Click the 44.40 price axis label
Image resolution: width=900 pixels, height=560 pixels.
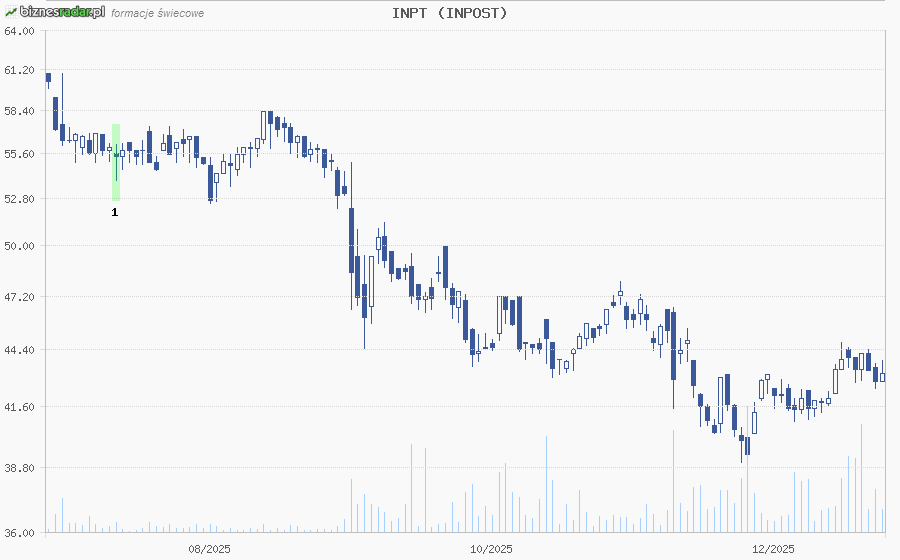(19, 350)
